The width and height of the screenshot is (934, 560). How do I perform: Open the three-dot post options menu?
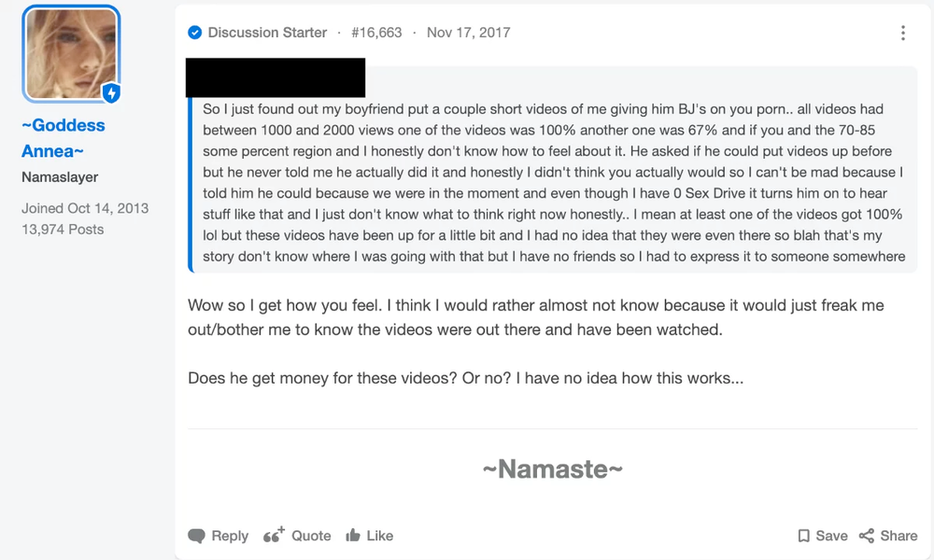click(902, 33)
